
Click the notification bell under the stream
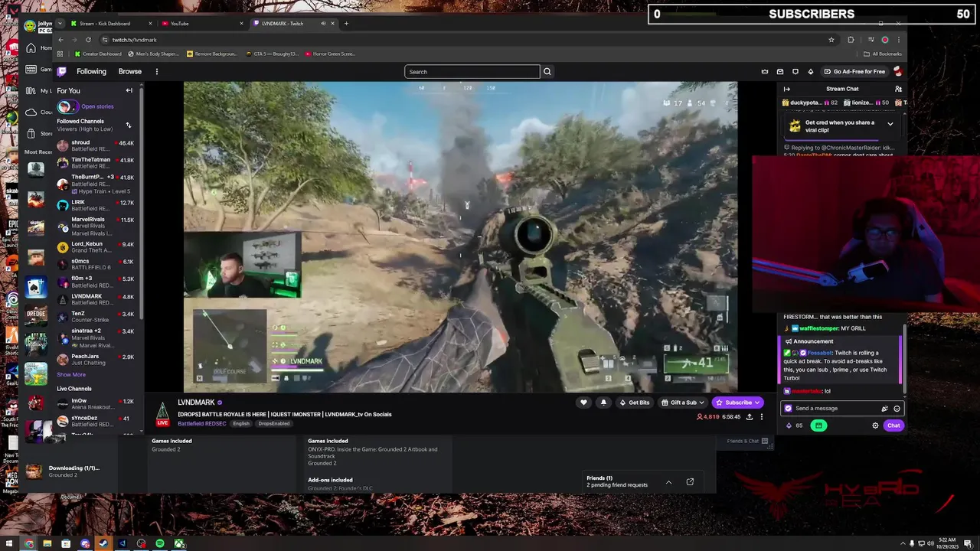tap(603, 403)
